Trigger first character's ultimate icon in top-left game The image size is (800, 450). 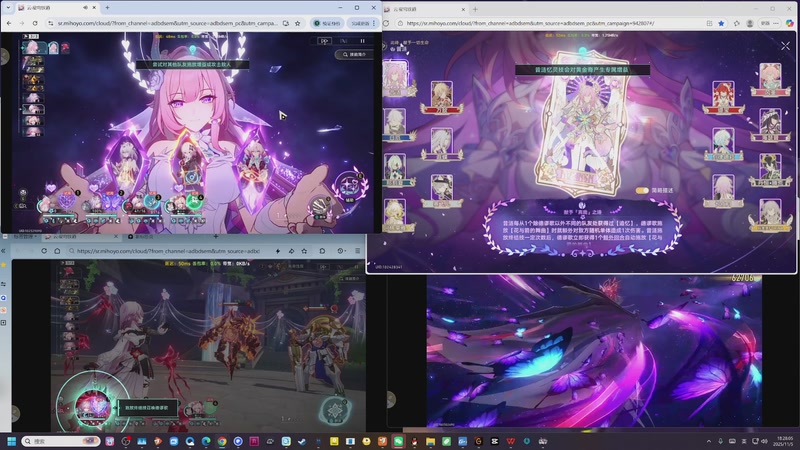coord(67,201)
